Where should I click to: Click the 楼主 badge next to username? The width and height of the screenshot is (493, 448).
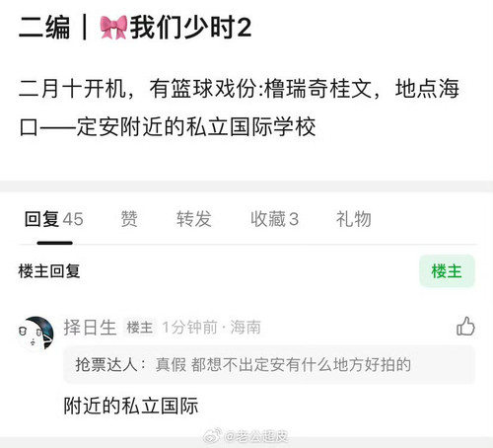[x=140, y=328]
